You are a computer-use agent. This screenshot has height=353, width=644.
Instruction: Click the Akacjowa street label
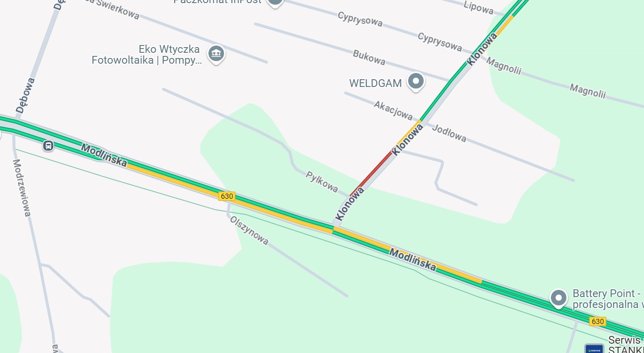tap(393, 110)
